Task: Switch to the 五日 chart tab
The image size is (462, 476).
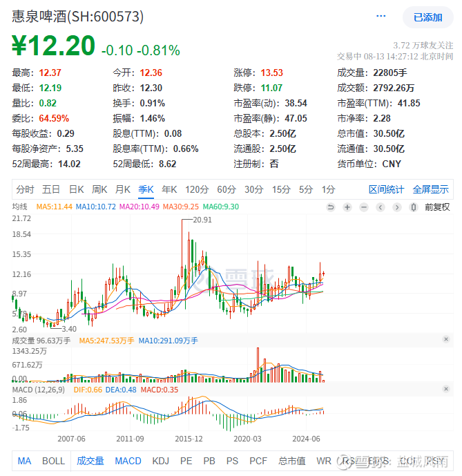Action: (x=51, y=189)
